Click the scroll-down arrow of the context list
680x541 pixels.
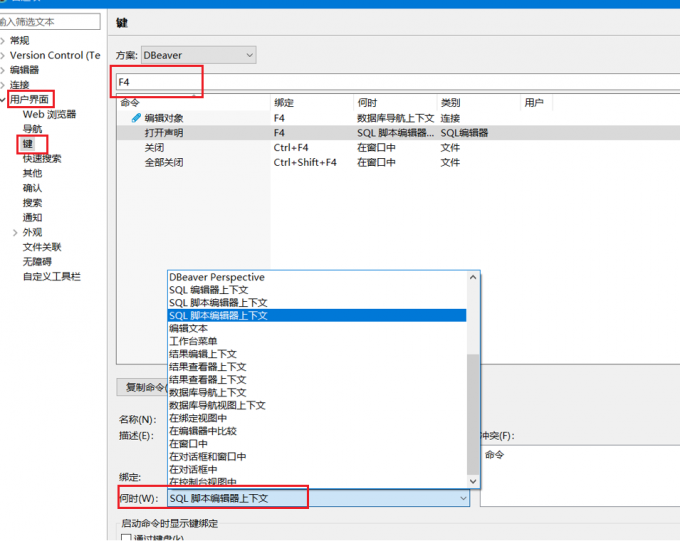coord(473,481)
